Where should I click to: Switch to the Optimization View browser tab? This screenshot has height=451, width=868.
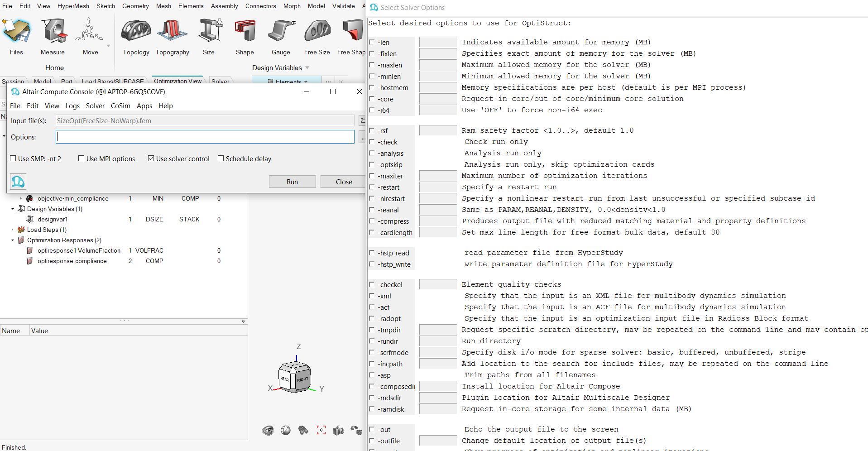(x=177, y=81)
